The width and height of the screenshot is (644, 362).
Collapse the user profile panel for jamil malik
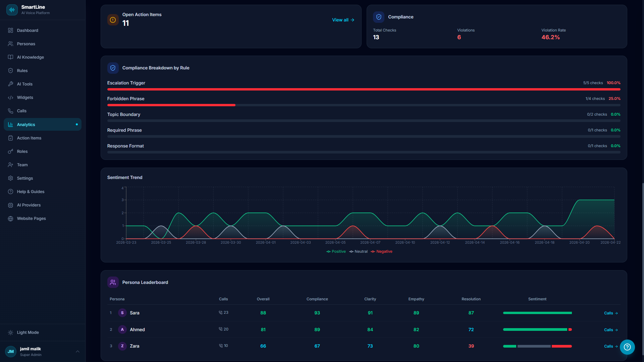[77, 351]
